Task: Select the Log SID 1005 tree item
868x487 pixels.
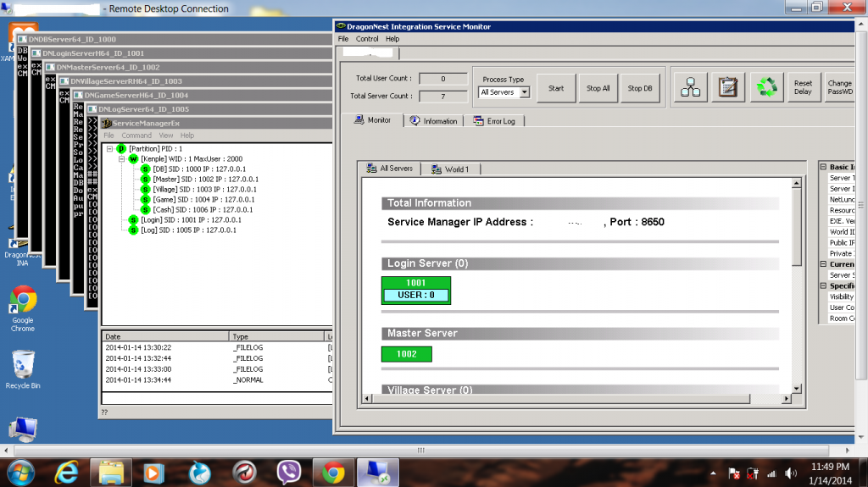Action: [x=188, y=230]
